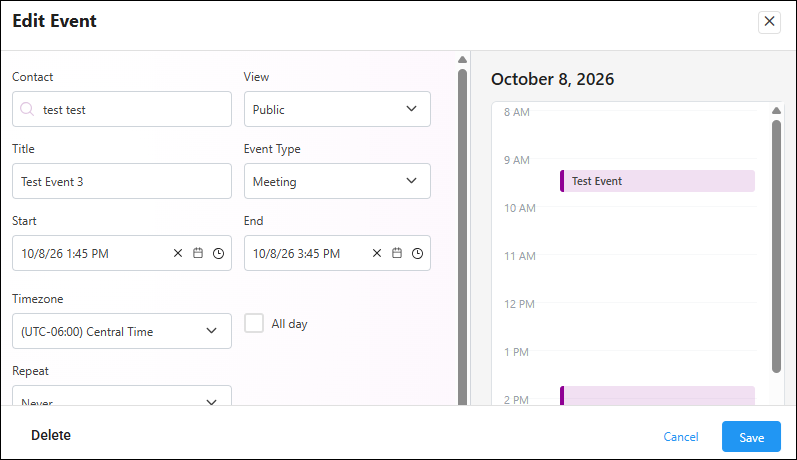Click the day calendar scrollbar thumb

[x=776, y=247]
